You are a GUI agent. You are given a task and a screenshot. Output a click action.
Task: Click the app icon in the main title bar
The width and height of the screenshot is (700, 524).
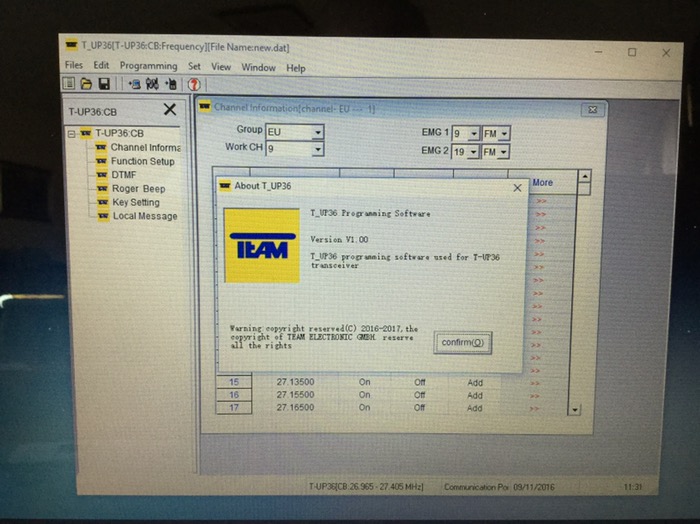[71, 45]
